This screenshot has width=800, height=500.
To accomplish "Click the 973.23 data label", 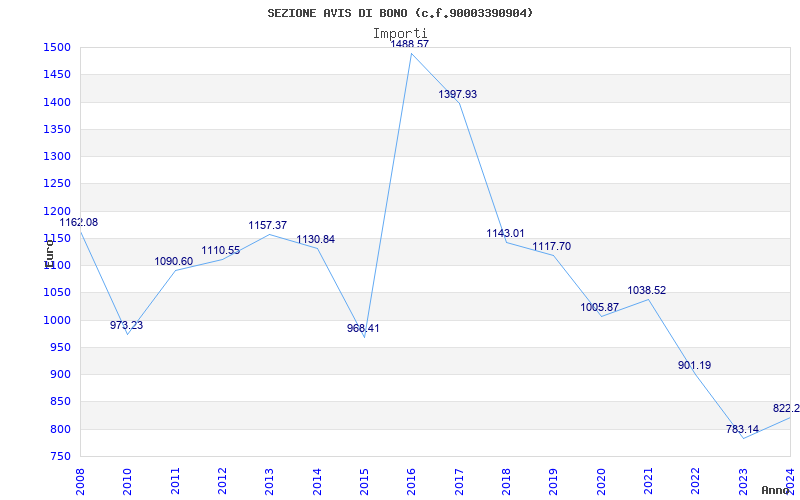I will [x=127, y=325].
